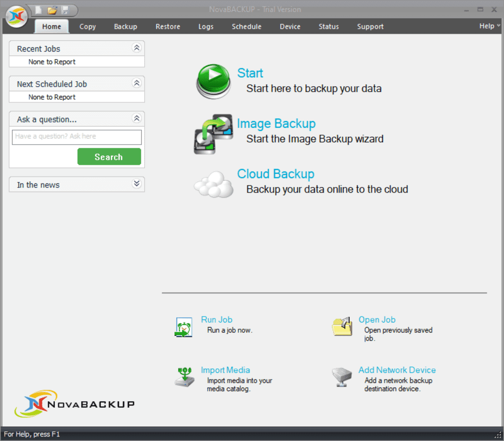Open the Backup tab

[125, 26]
